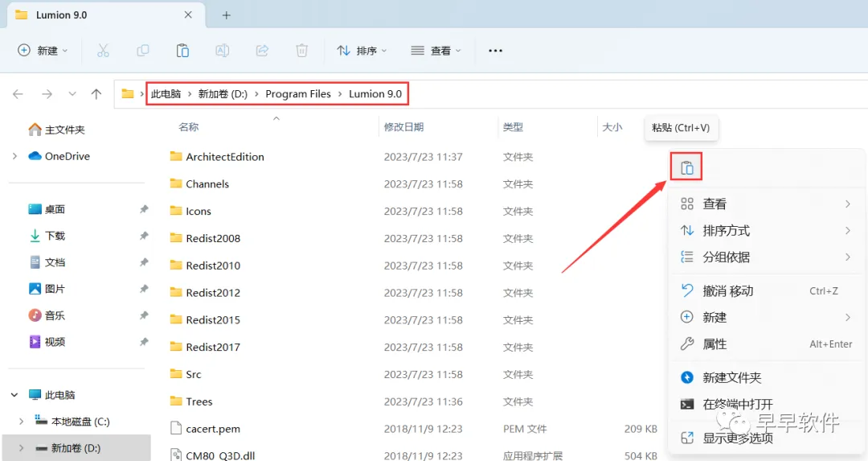Open 分组依据 submenu in context menu

(x=766, y=257)
